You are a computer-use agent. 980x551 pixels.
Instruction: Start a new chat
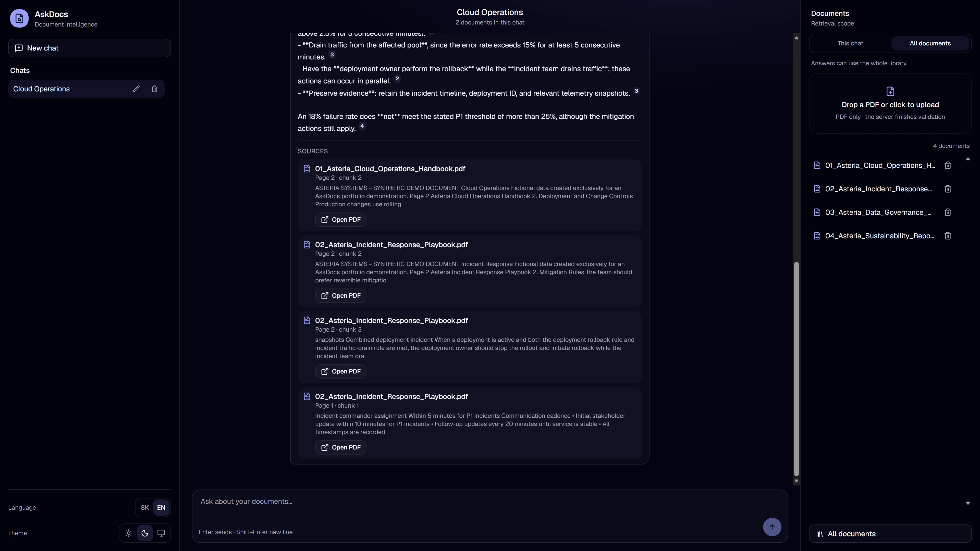89,48
